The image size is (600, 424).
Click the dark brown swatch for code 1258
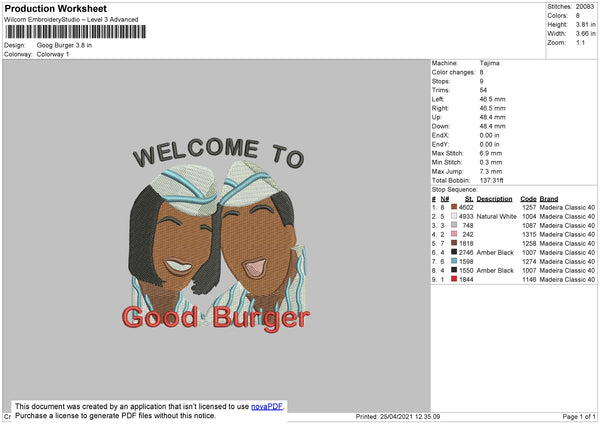tap(454, 243)
